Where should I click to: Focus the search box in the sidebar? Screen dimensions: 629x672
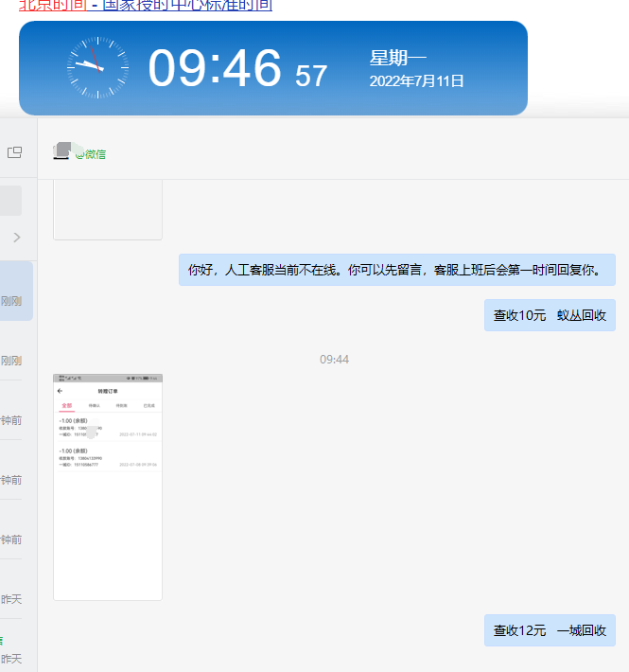point(10,201)
